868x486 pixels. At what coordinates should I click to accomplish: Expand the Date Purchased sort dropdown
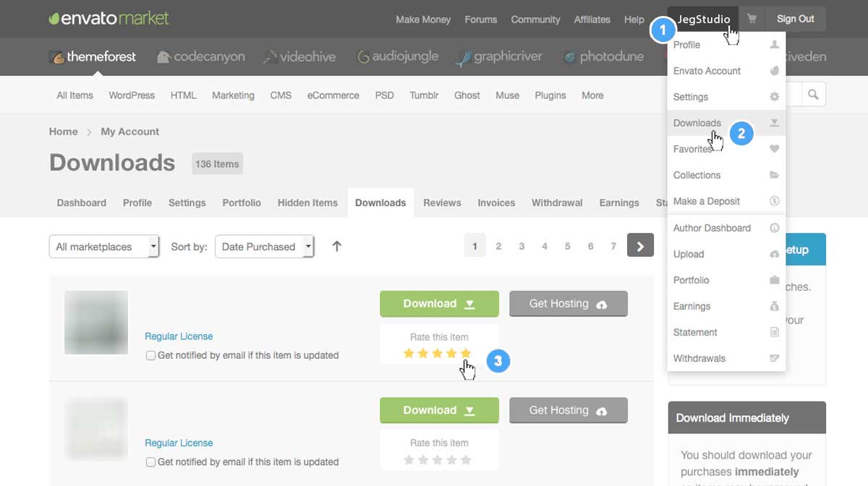(x=265, y=247)
